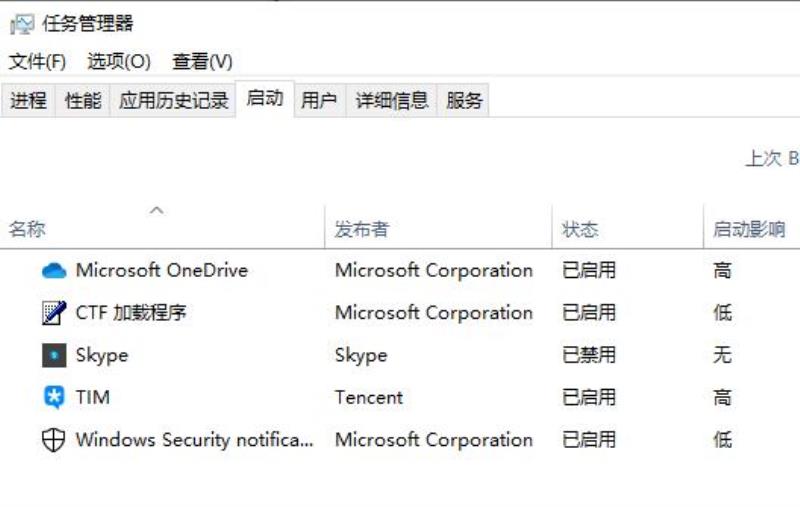Click the TIM app icon
The image size is (800, 507).
coord(54,397)
